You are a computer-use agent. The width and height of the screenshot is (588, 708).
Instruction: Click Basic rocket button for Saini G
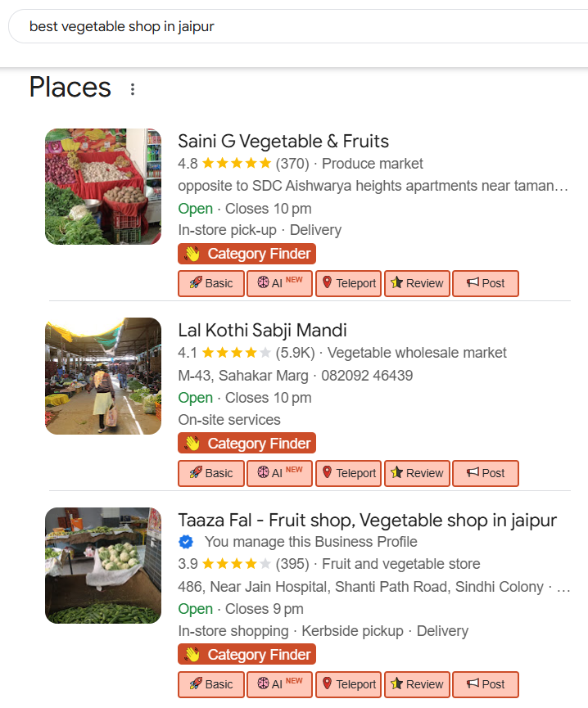click(210, 283)
